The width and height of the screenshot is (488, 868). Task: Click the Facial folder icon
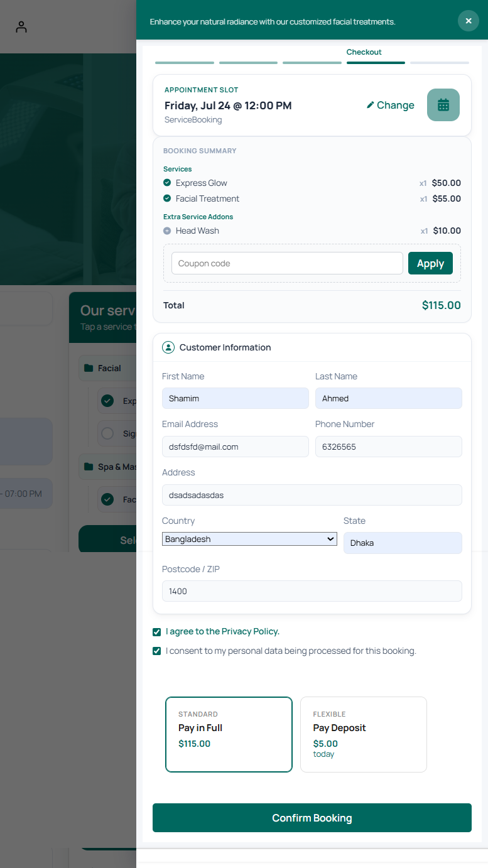pyautogui.click(x=89, y=368)
